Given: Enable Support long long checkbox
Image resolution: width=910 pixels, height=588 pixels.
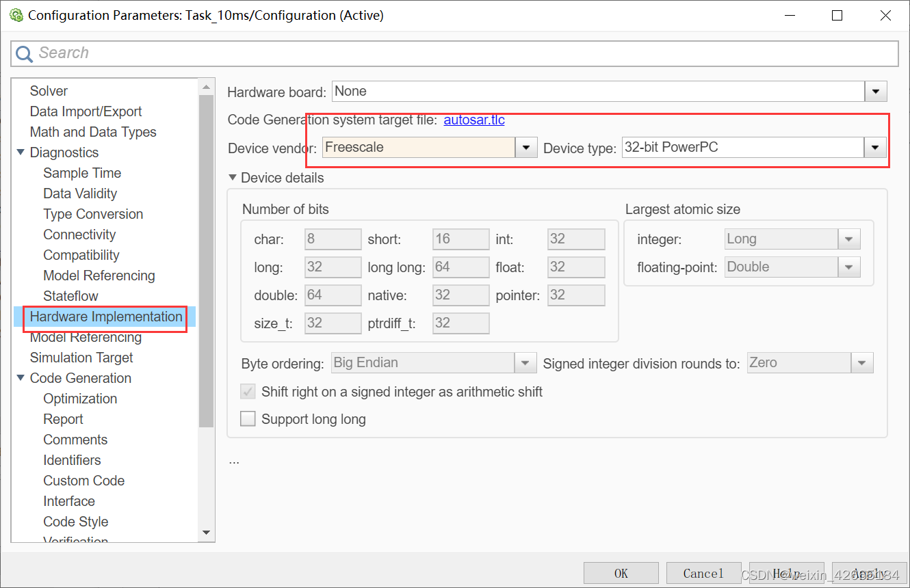Looking at the screenshot, I should tap(248, 419).
